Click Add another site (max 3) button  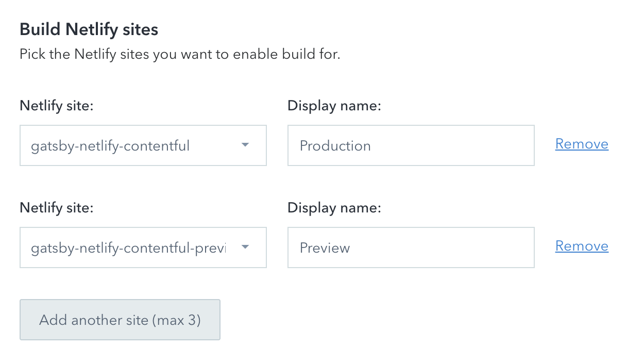click(x=120, y=320)
